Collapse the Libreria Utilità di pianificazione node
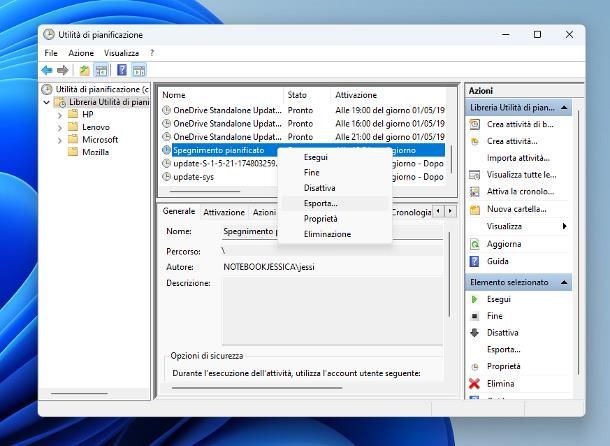 [47, 103]
